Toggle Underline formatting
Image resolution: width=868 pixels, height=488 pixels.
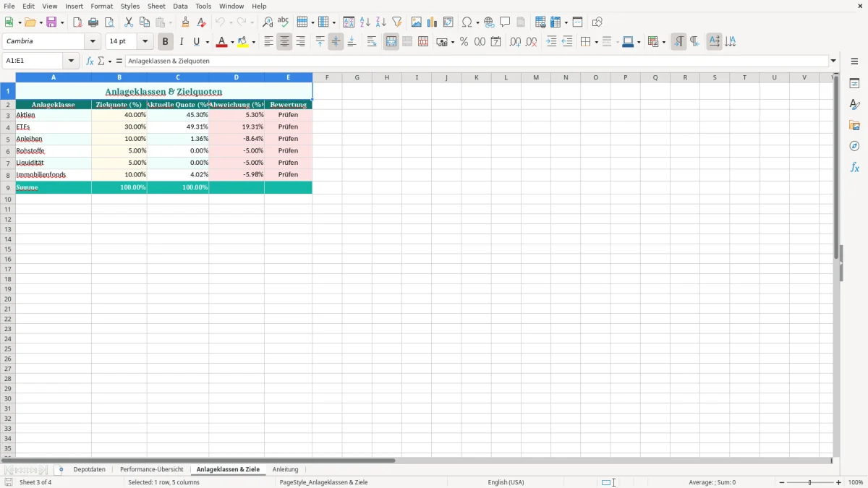(x=196, y=42)
